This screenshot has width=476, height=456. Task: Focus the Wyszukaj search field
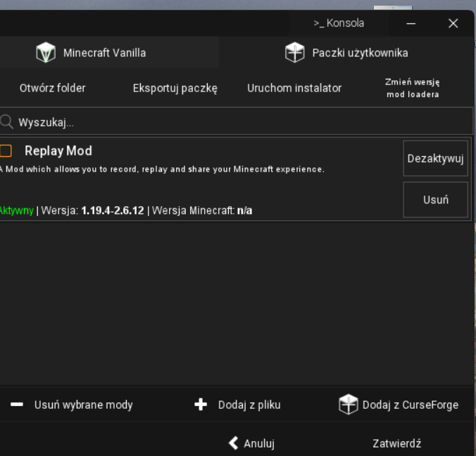coord(239,122)
